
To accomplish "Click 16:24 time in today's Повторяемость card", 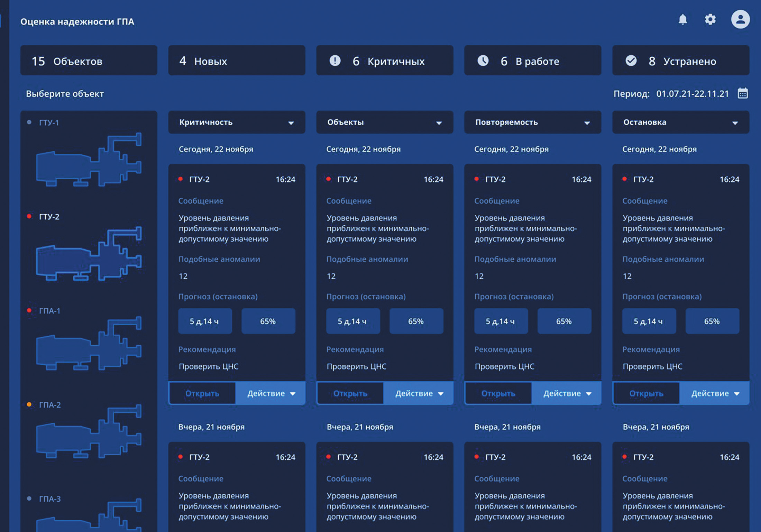I will [x=581, y=179].
